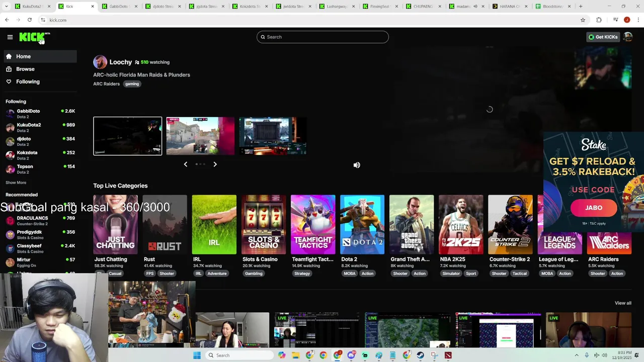
Task: Switch to Bloodstone browser tab
Action: click(552, 7)
